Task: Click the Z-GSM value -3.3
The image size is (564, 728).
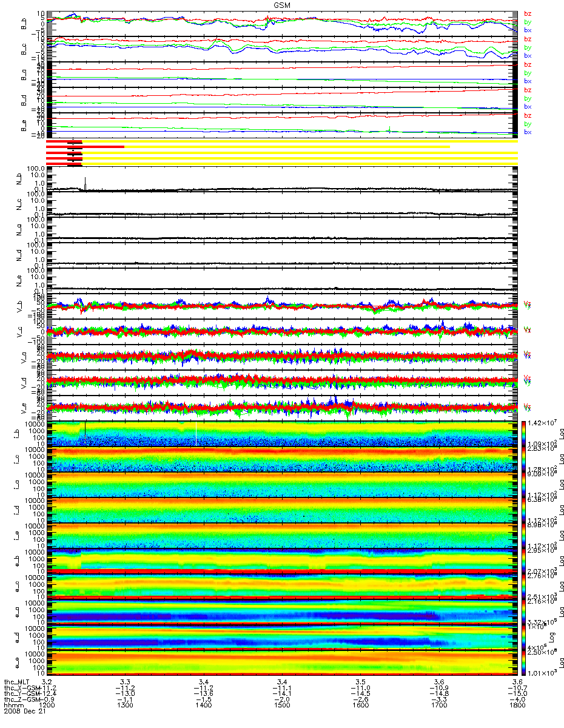Action: pos(438,699)
